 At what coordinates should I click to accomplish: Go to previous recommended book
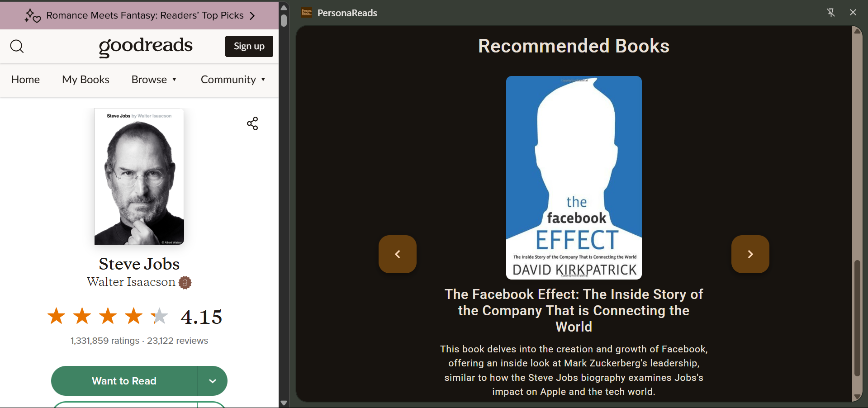point(398,254)
